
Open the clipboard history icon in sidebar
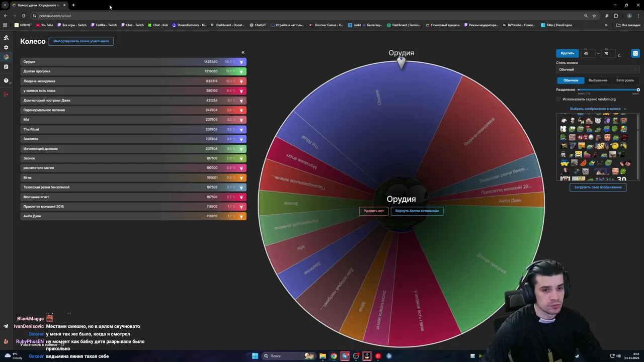click(6, 66)
